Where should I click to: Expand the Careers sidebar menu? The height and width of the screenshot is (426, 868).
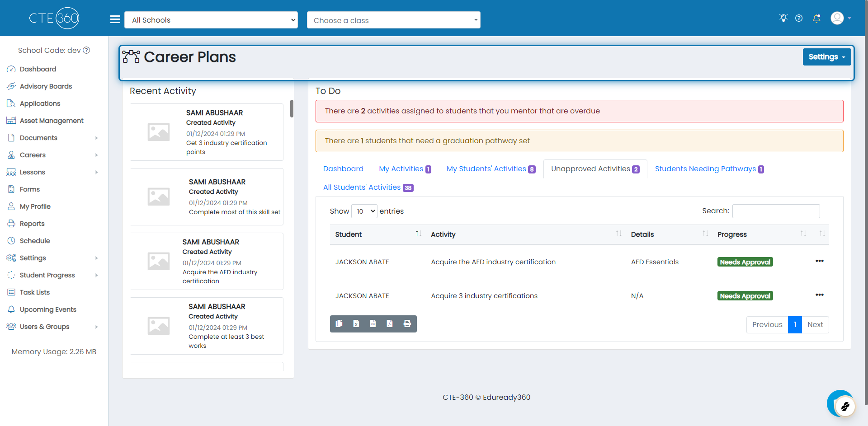[54, 155]
